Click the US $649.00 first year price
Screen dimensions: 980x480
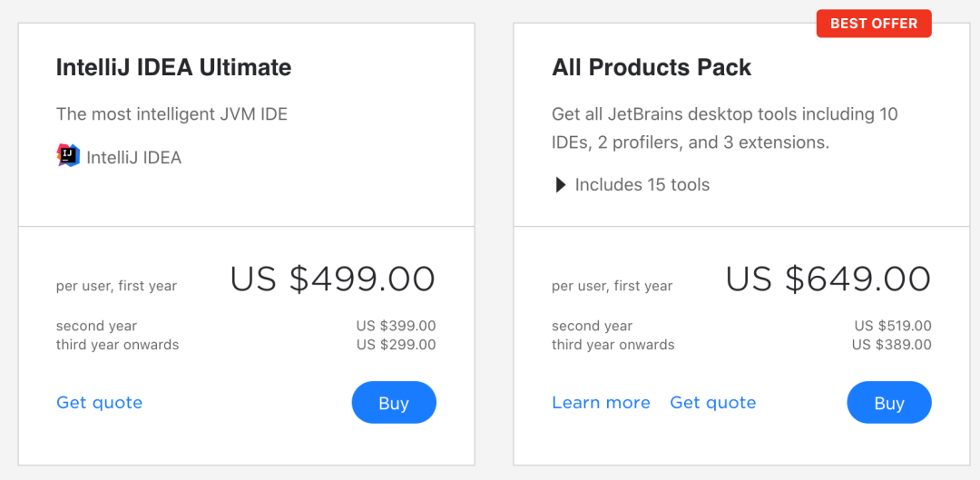pos(828,279)
